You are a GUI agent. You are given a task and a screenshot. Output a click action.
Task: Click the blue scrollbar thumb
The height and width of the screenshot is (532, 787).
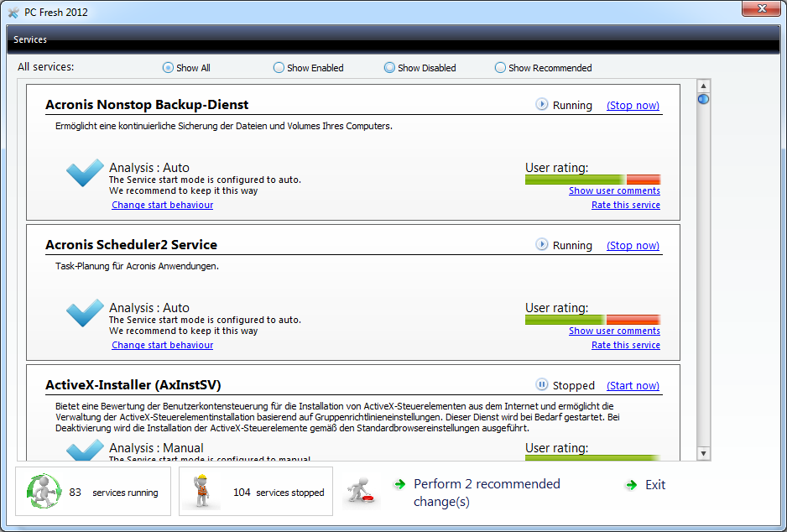click(703, 99)
